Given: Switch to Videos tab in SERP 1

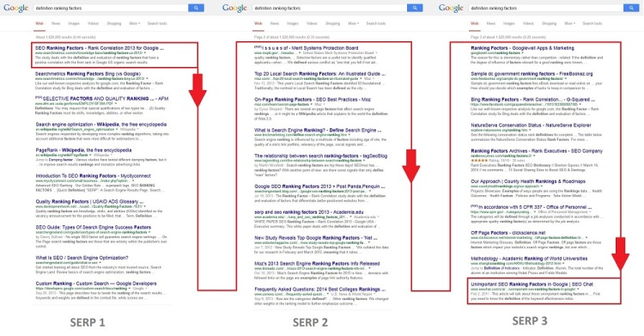Looking at the screenshot, I should 94,23.
